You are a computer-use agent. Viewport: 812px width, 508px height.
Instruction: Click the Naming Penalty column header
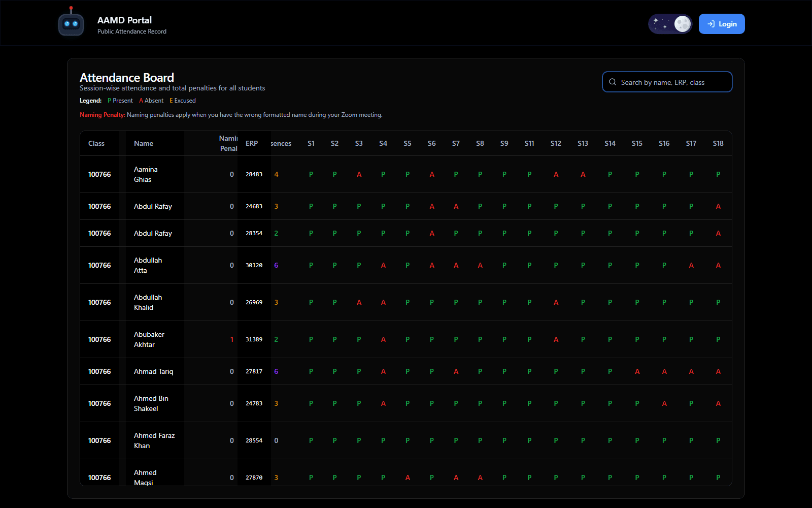(x=228, y=143)
